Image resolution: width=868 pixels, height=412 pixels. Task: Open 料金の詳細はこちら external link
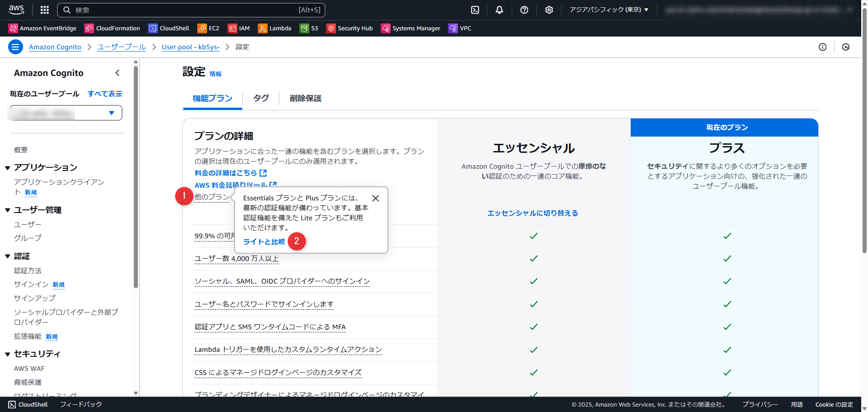tap(231, 173)
